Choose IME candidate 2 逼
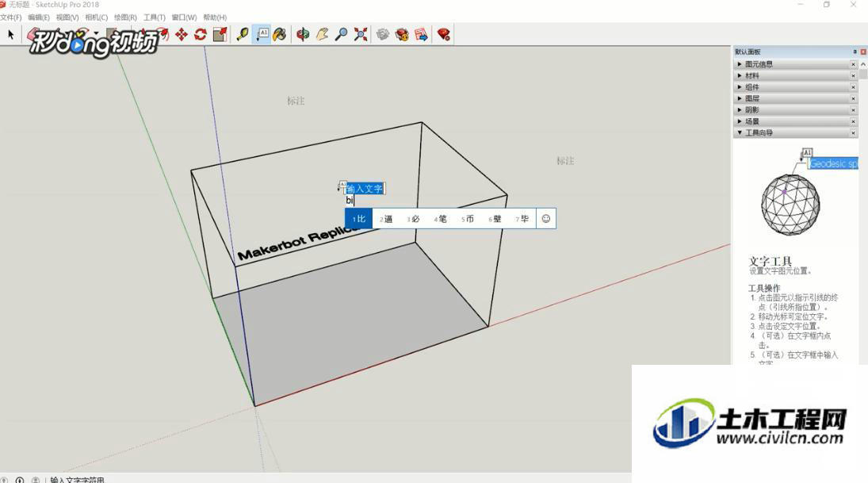 point(386,219)
